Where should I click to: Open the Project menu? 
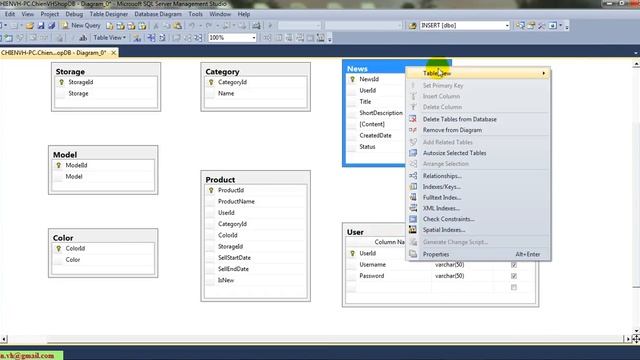point(50,14)
